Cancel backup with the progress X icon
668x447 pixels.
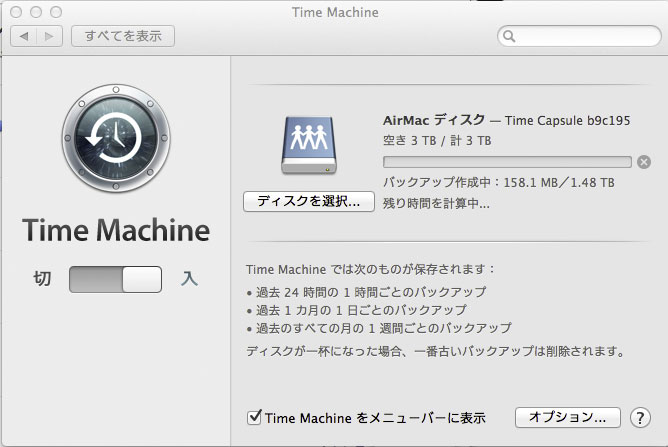point(644,162)
